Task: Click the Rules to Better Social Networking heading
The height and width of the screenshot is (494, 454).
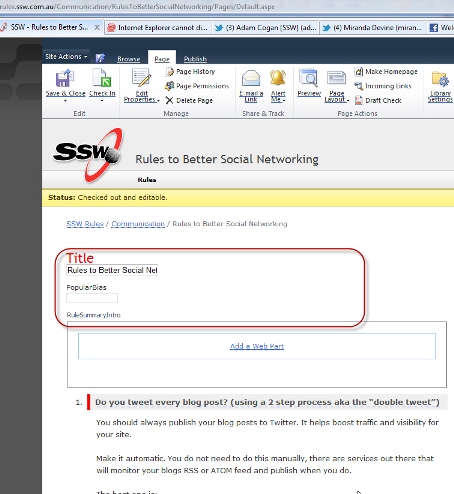Action: 227,159
